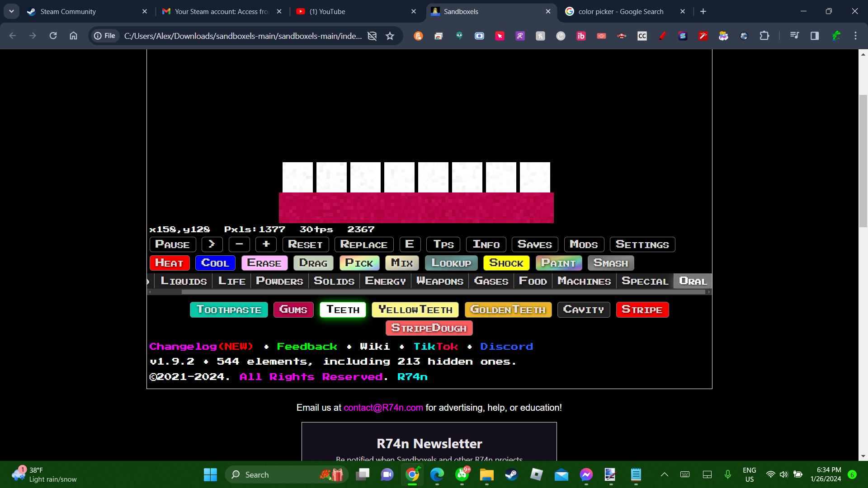
Task: Pause the simulation
Action: coord(172,244)
